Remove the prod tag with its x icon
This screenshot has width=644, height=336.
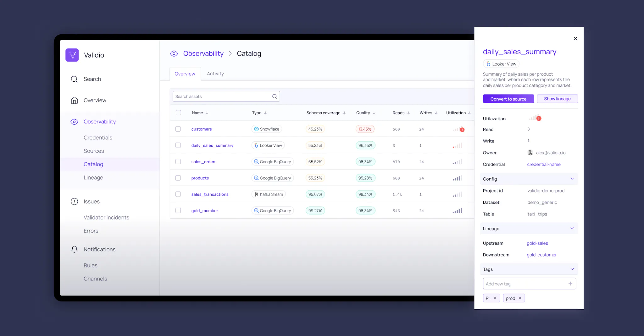click(520, 298)
